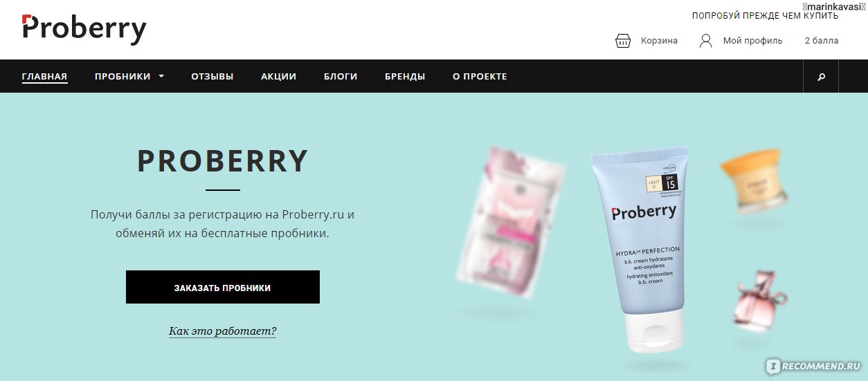
Task: Open search with the magnifier icon
Action: point(821,77)
